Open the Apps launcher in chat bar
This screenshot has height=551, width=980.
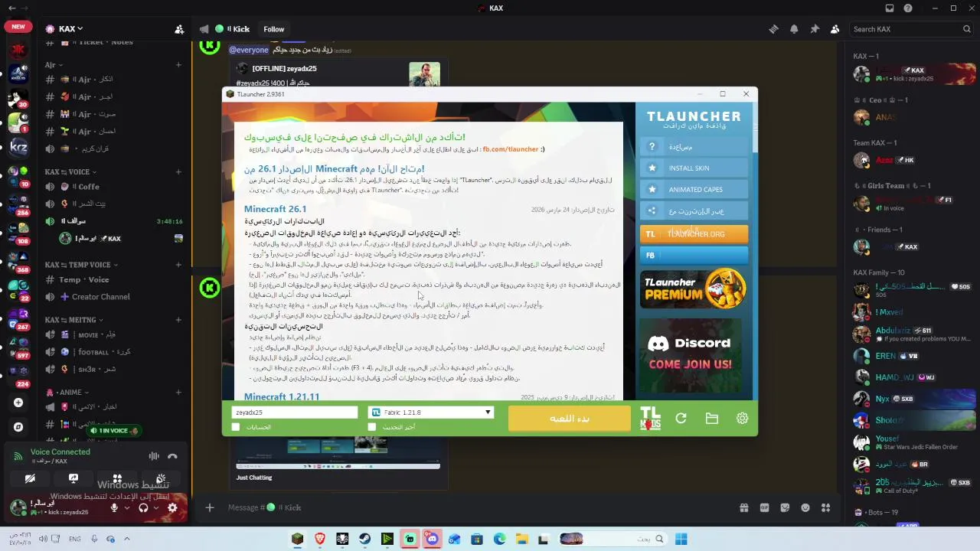tap(825, 507)
